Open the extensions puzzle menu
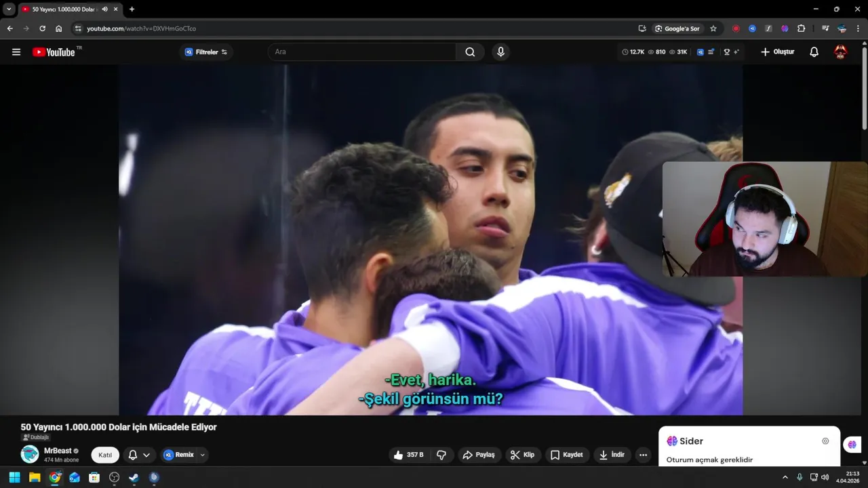This screenshot has width=868, height=488. (801, 28)
